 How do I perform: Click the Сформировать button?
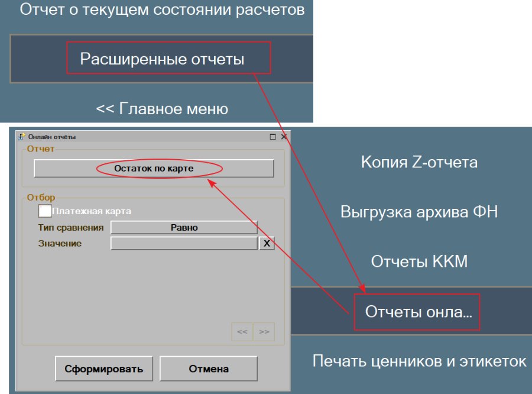tap(104, 369)
